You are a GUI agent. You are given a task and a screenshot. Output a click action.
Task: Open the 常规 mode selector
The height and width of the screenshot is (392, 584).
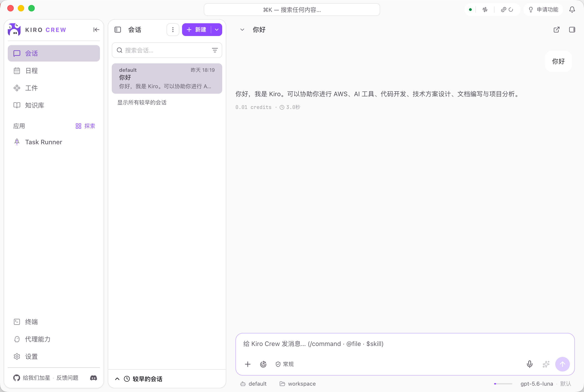[x=284, y=364]
